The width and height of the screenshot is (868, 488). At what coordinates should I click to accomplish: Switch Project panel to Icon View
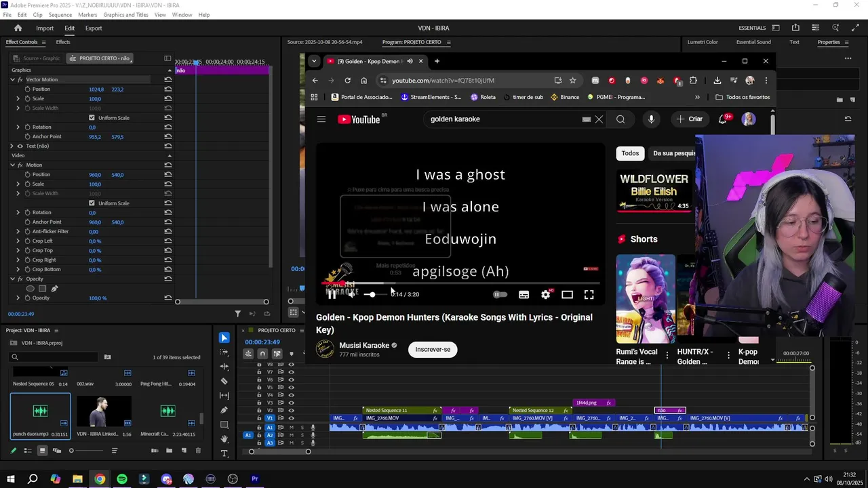[42, 451]
